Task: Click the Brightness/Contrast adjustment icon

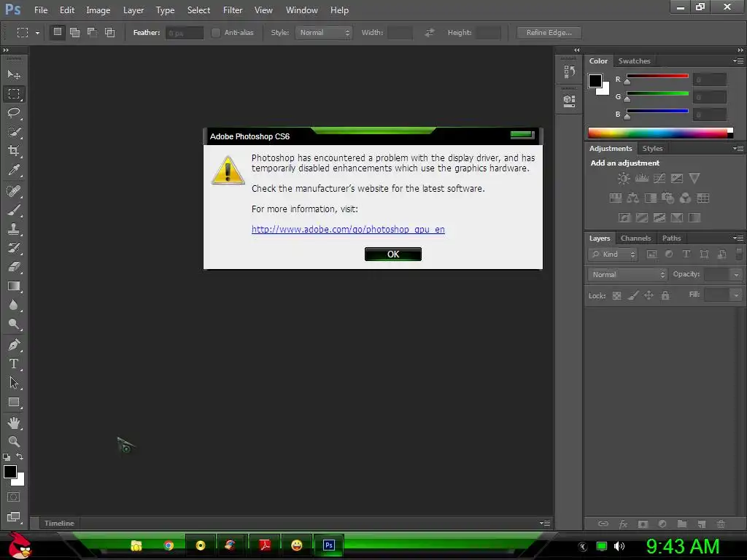Action: [x=624, y=179]
